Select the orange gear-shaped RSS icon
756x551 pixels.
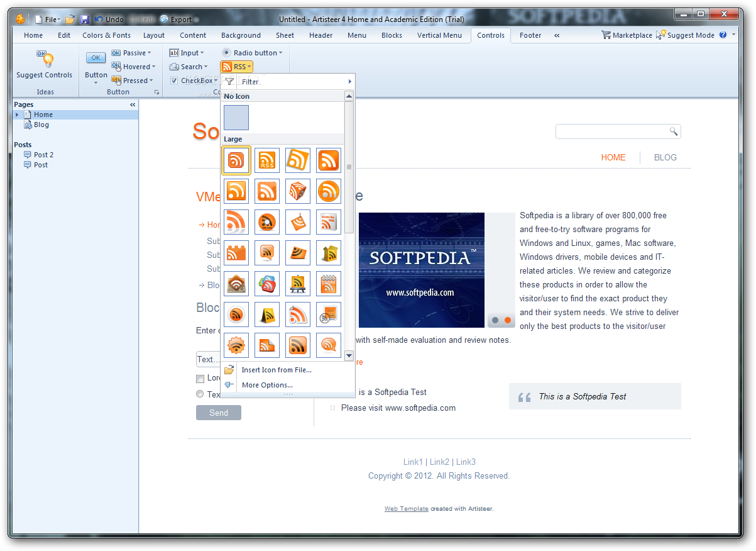(x=236, y=345)
